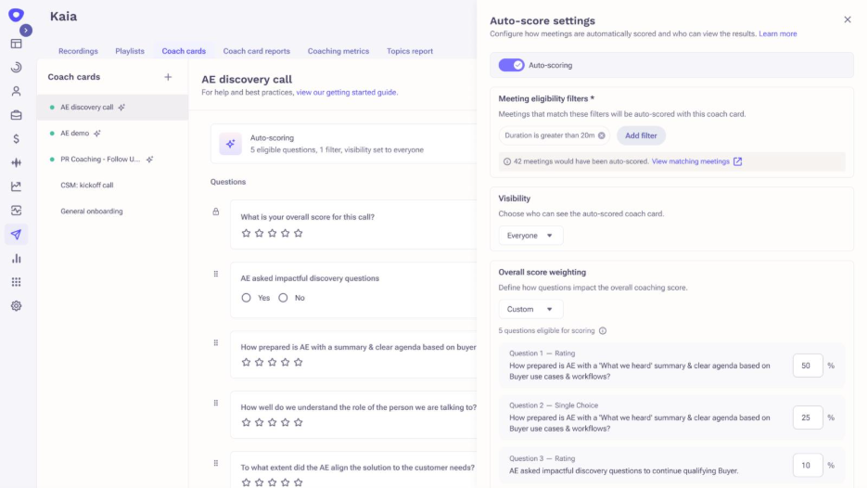This screenshot has width=868, height=488.
Task: Edit Question 1 weight field showing 50
Action: point(807,366)
